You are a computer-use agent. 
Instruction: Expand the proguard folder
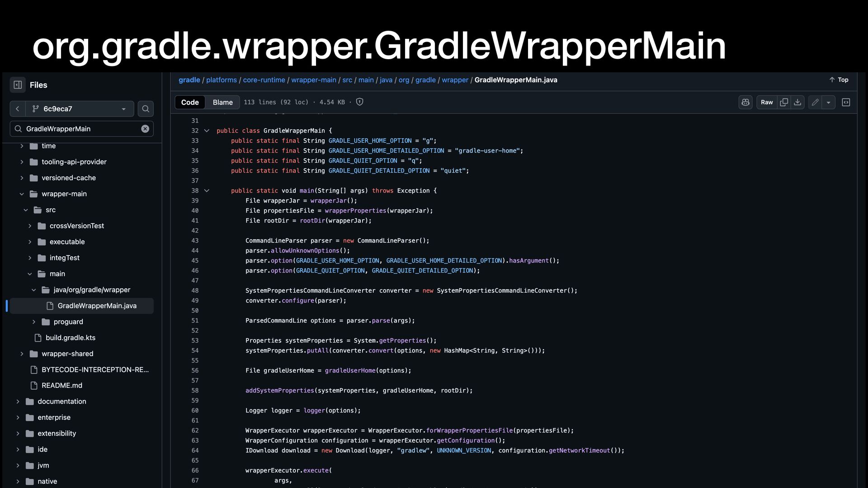click(x=34, y=322)
